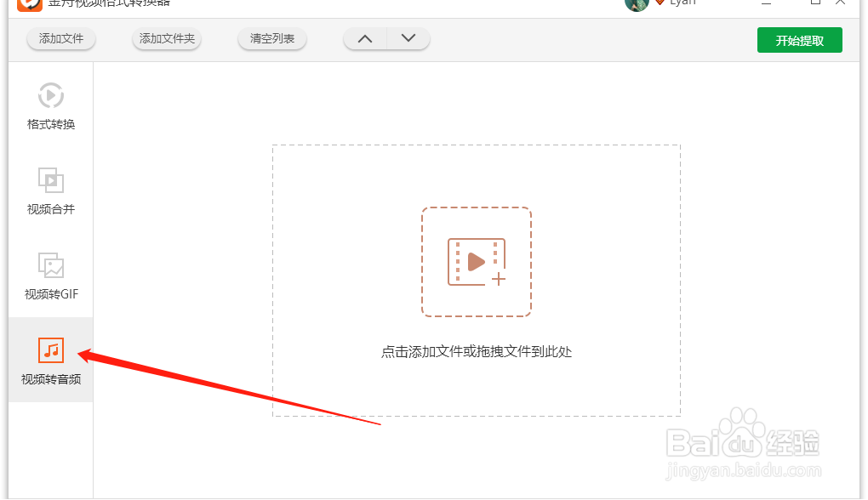This screenshot has width=868, height=500.
Task: Click the VIP diamond icon beside username
Action: (x=660, y=3)
